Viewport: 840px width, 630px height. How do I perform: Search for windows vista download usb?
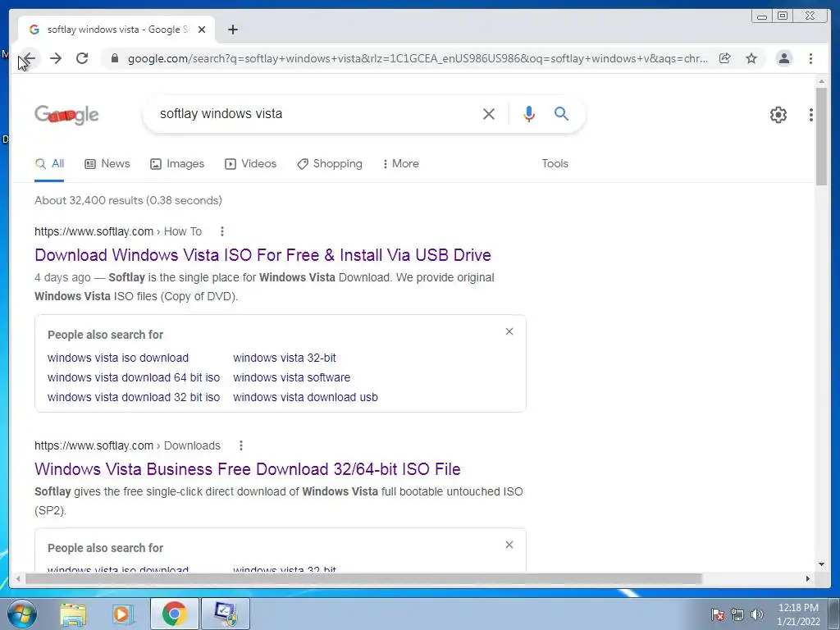pyautogui.click(x=305, y=398)
